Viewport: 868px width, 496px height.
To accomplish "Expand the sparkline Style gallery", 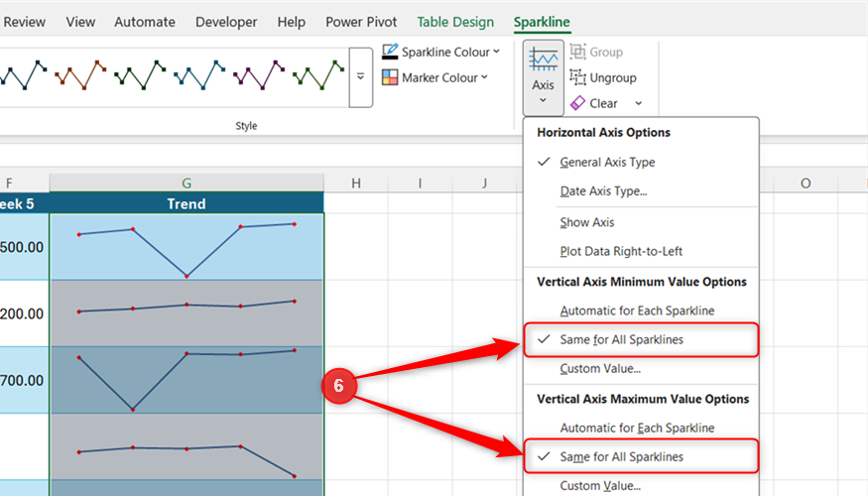I will click(360, 77).
